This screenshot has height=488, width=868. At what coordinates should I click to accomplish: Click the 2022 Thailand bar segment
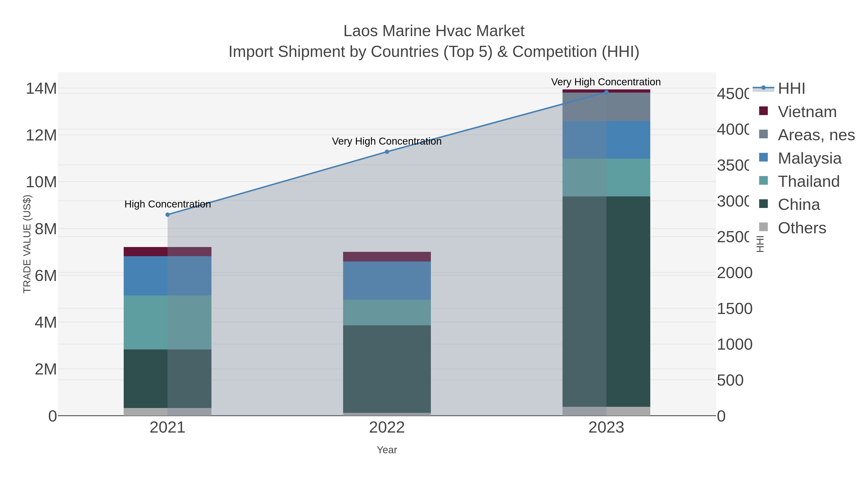pyautogui.click(x=387, y=313)
